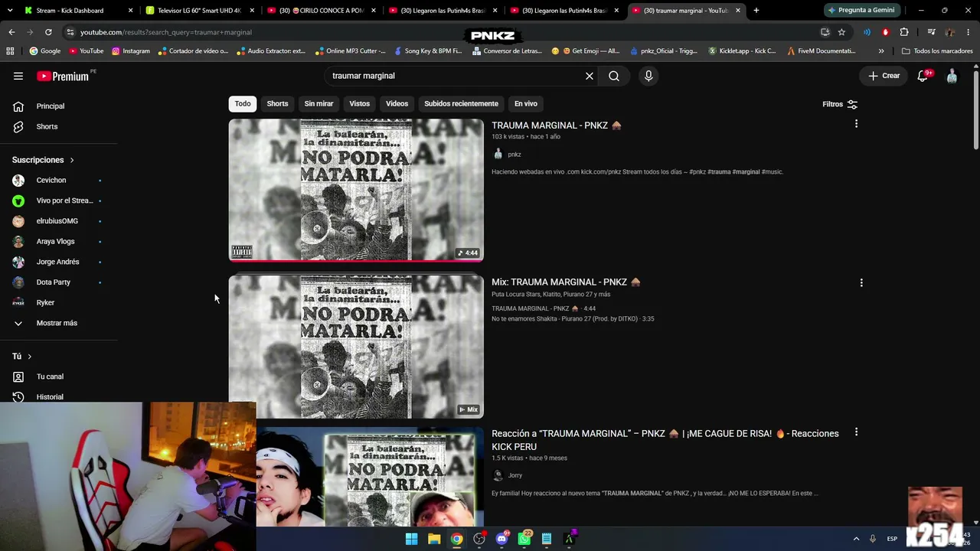Switch to the CIRILO CONOCE A POM tab
The image size is (980, 551).
pyautogui.click(x=321, y=11)
